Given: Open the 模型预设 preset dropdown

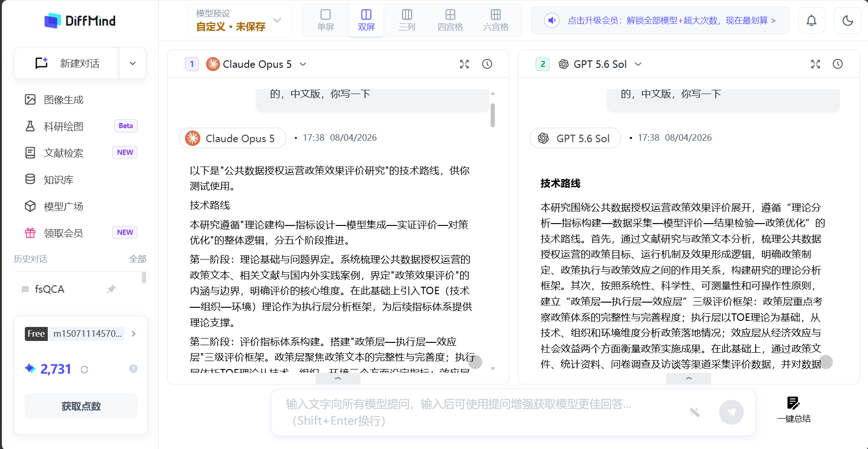Looking at the screenshot, I should pos(240,21).
